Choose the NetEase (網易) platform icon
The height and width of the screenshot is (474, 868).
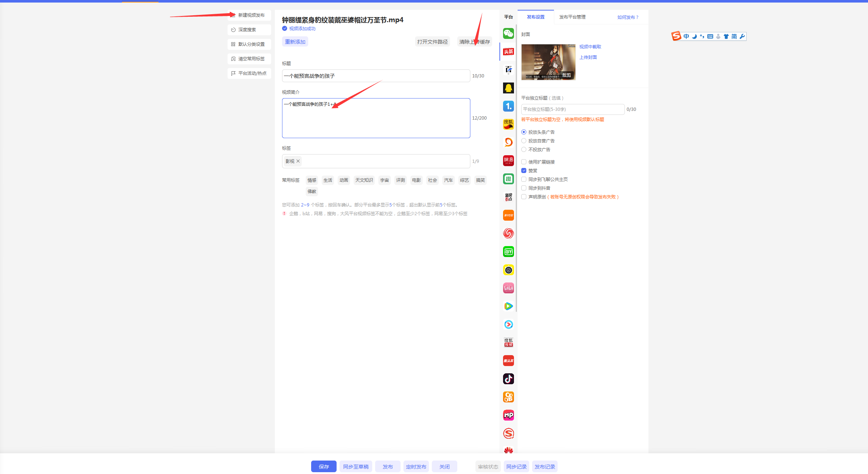(x=508, y=161)
